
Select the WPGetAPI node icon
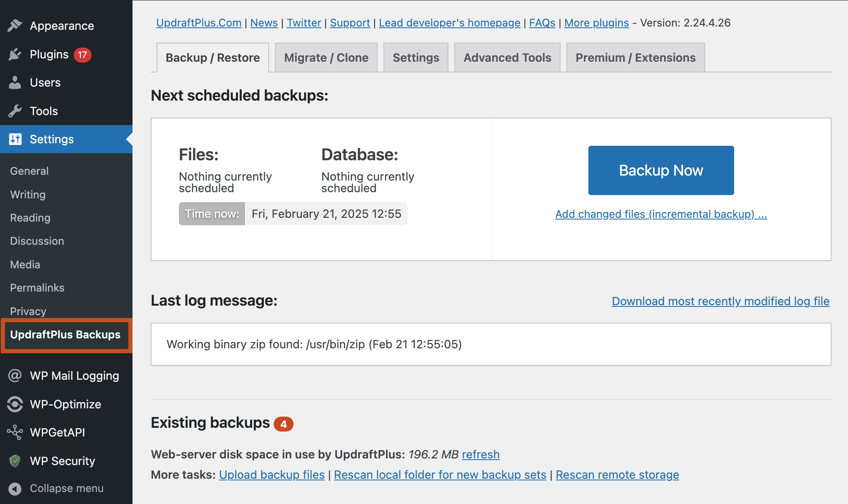[x=15, y=432]
